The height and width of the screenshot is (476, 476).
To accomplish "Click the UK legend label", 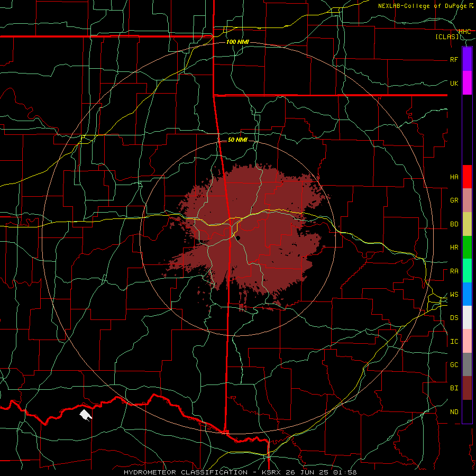I will coord(454,83).
